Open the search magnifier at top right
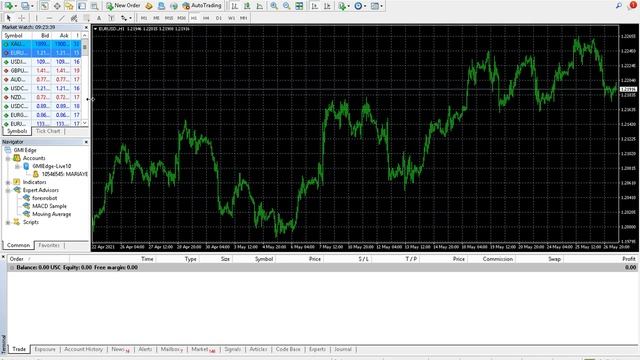This screenshot has height=360, width=640. coord(619,5)
